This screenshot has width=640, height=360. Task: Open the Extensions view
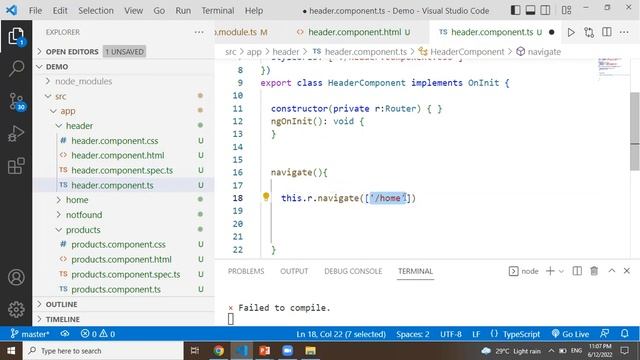coord(16,166)
